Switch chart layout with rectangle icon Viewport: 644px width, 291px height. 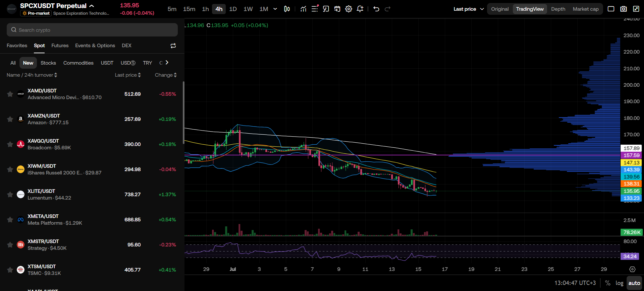point(611,9)
